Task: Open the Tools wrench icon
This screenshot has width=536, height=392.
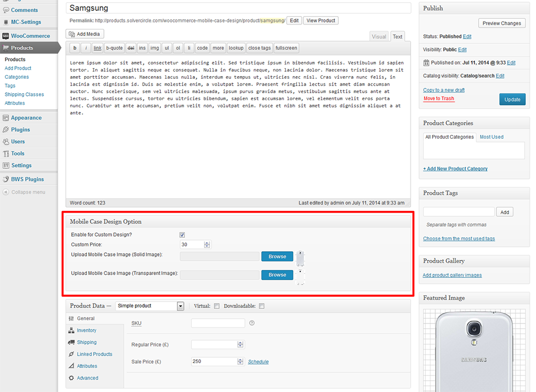Action: pos(5,154)
